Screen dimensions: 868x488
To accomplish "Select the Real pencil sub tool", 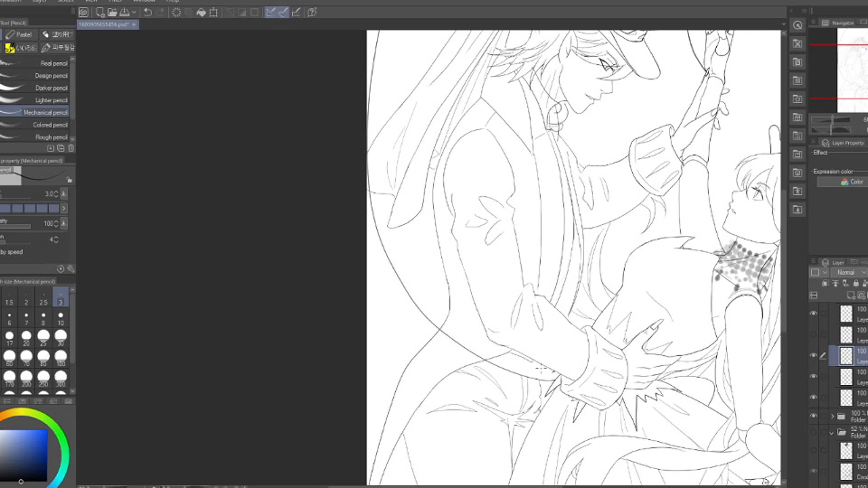I will pos(34,63).
